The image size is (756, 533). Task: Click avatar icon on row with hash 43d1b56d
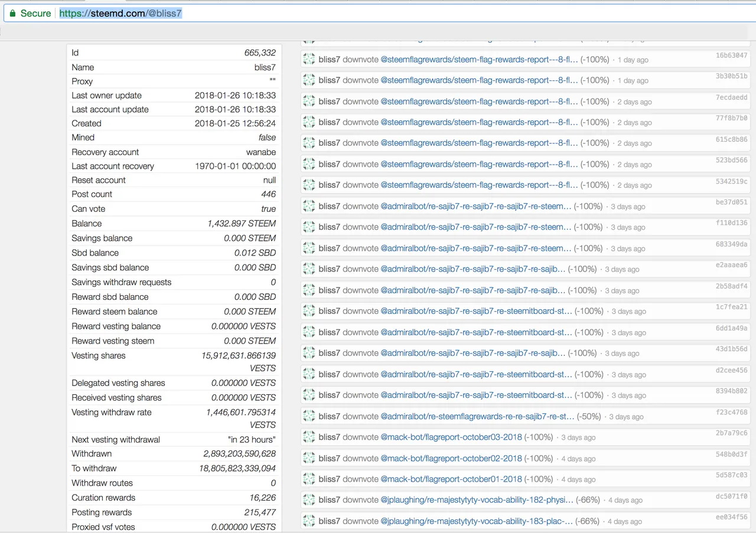pyautogui.click(x=309, y=353)
